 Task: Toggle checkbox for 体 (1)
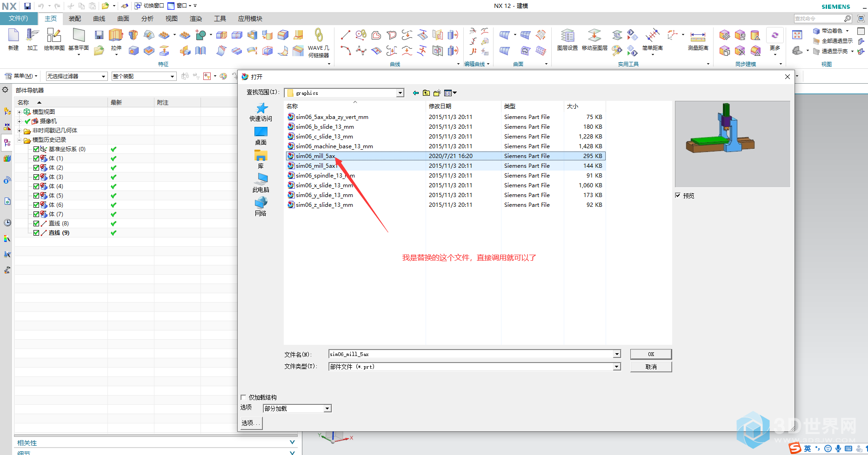36,158
